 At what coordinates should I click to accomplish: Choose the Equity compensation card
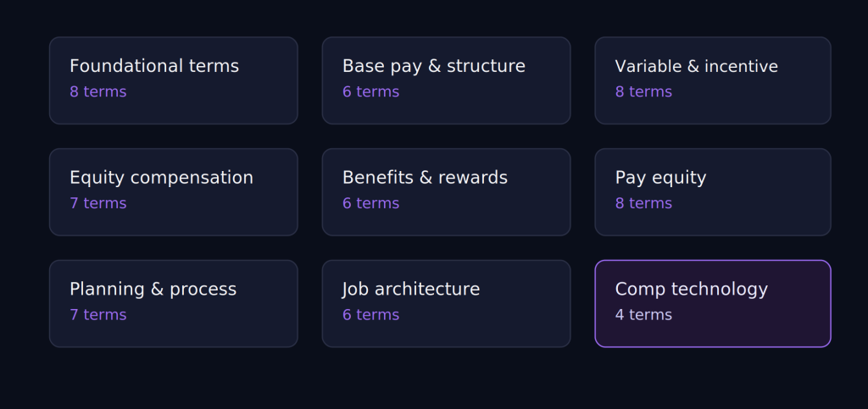pyautogui.click(x=173, y=192)
